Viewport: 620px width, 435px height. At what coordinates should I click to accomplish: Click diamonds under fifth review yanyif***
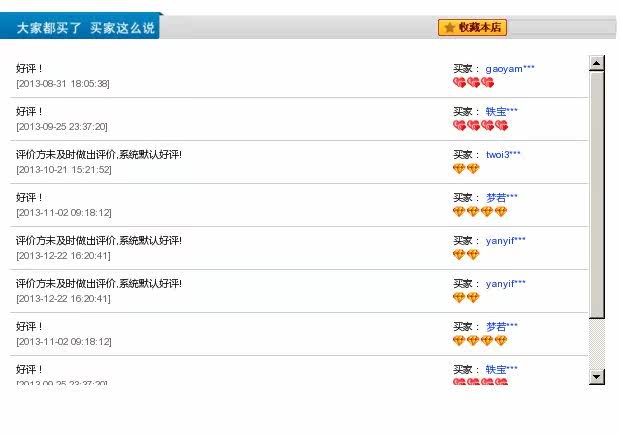pos(466,255)
